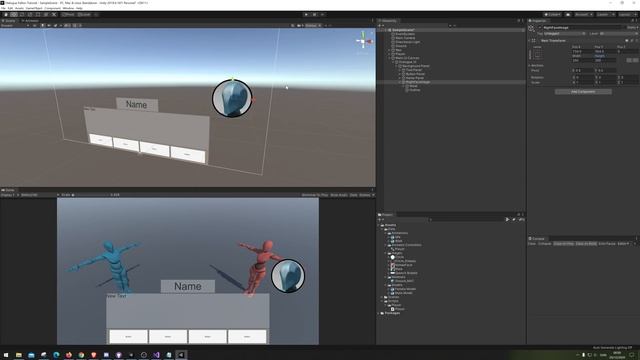Toggle Error Pause in Console
Viewport: 640px width, 360px height.
(x=607, y=244)
